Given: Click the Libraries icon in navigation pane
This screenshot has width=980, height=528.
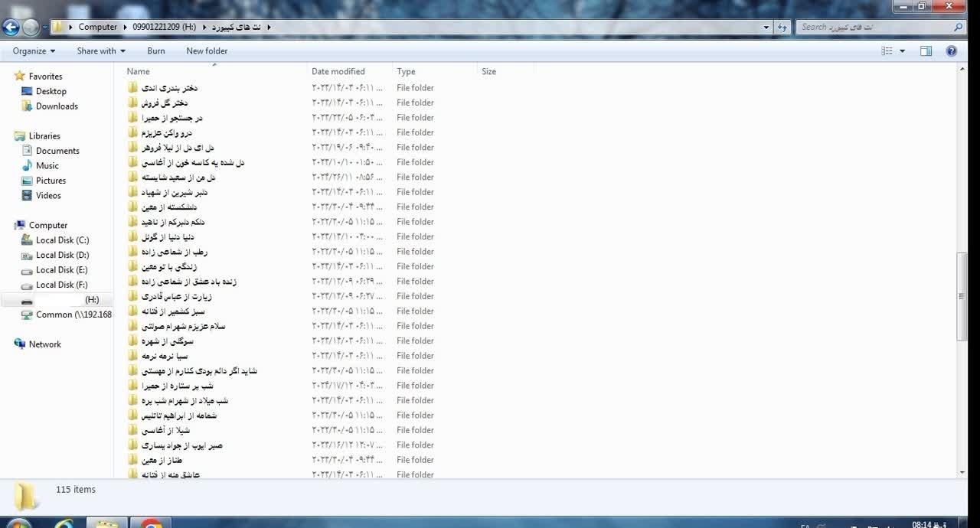Looking at the screenshot, I should coord(20,135).
